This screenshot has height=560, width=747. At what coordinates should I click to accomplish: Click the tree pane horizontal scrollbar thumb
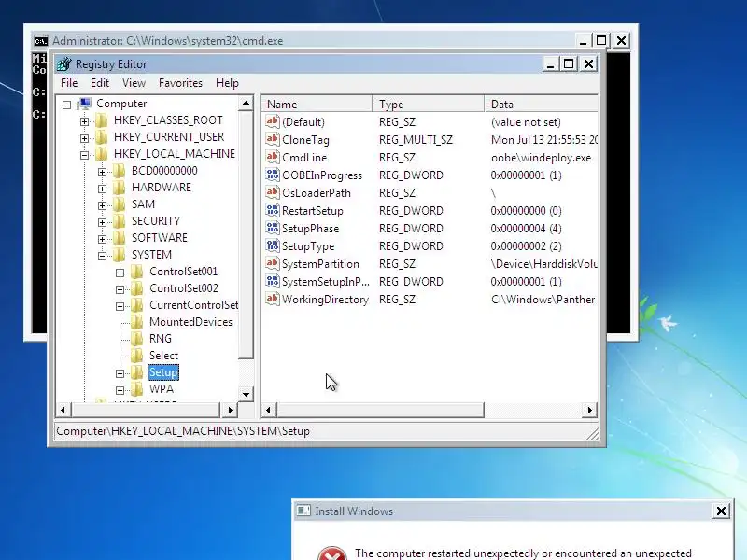point(146,410)
